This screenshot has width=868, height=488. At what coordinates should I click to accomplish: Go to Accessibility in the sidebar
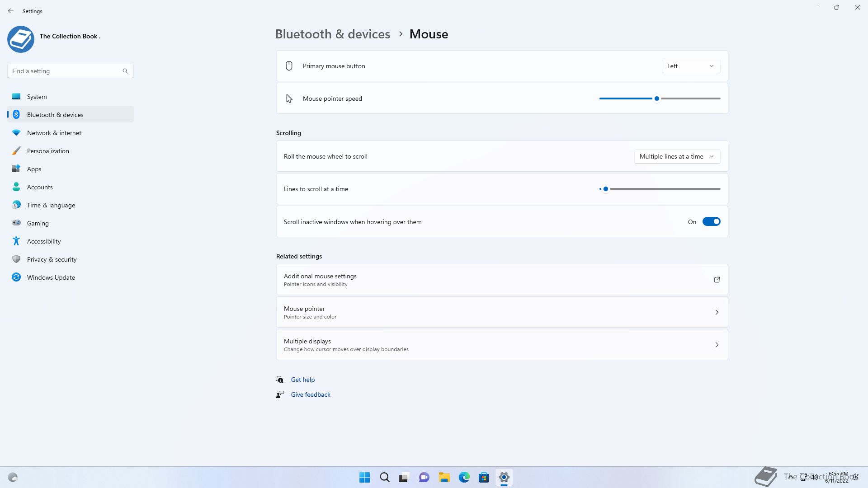click(x=44, y=241)
